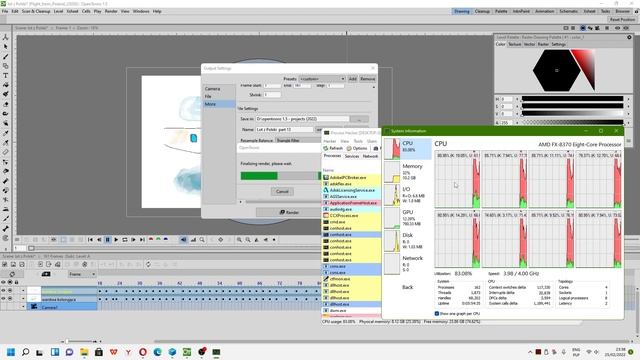Open Services tab in Process Hacker

tap(351, 156)
